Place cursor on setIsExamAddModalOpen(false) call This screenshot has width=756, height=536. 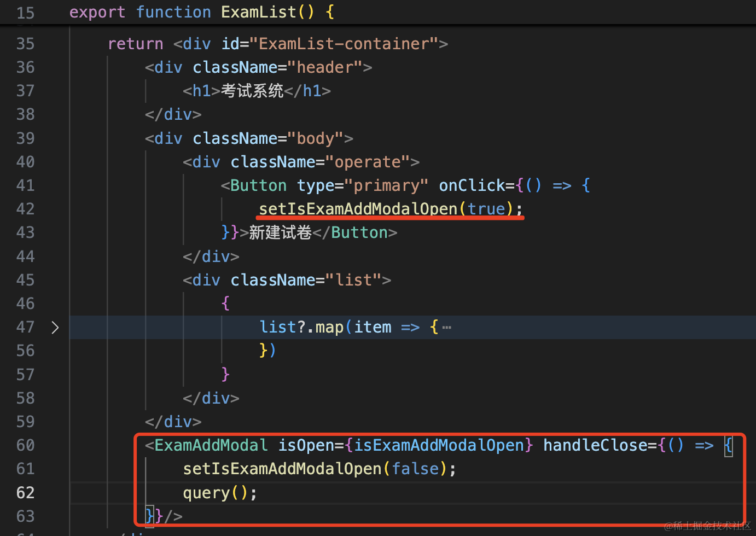[282, 469]
